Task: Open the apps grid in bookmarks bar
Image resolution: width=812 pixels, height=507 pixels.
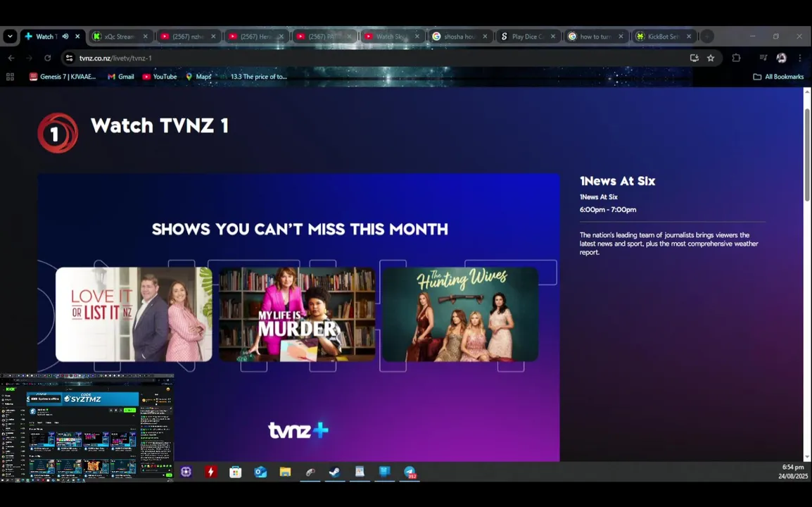Action: (10, 77)
